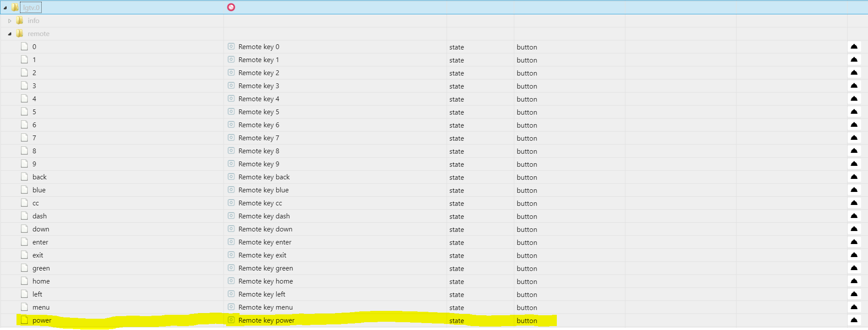
Task: Trigger the button for Remote key 5
Action: click(854, 112)
